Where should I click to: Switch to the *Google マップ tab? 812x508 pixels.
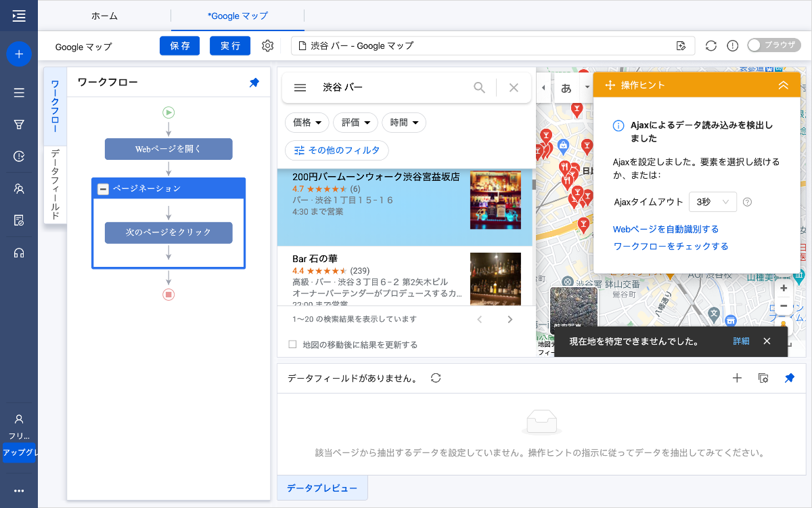238,16
